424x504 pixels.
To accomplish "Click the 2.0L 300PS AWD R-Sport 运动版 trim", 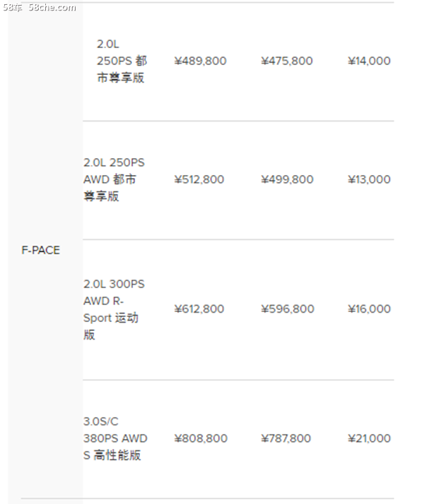I will coord(114,309).
